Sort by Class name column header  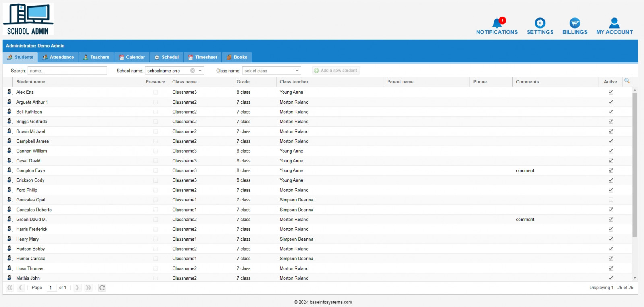(201, 82)
